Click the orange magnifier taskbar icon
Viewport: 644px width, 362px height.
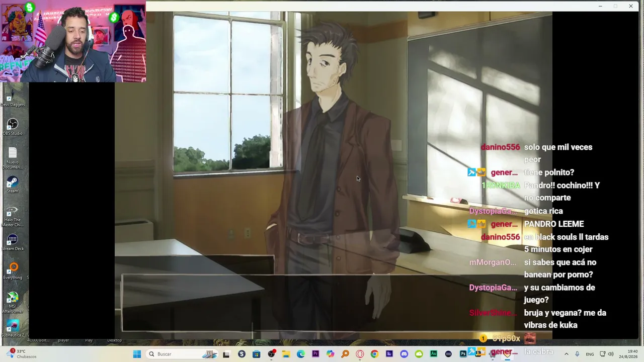tap(345, 354)
